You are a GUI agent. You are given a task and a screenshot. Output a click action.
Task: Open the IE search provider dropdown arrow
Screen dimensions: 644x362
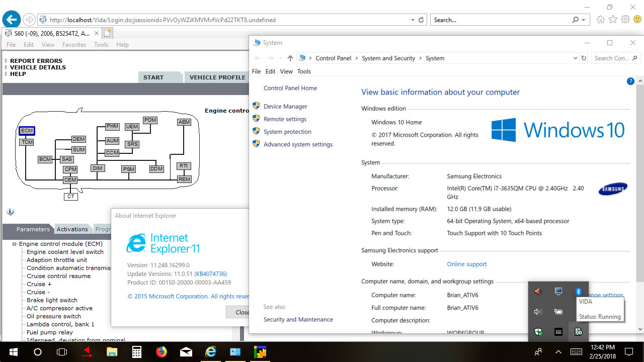pyautogui.click(x=584, y=20)
